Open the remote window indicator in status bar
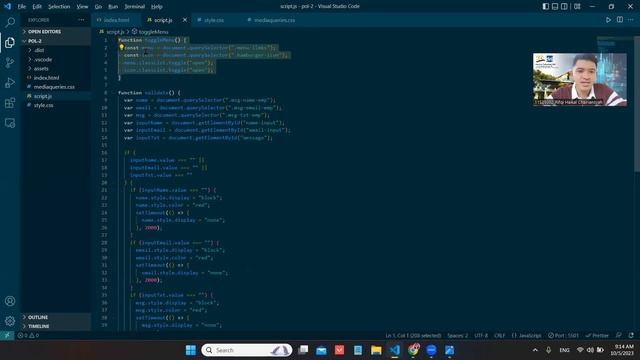Screen dimensions: 640x360 (7, 335)
